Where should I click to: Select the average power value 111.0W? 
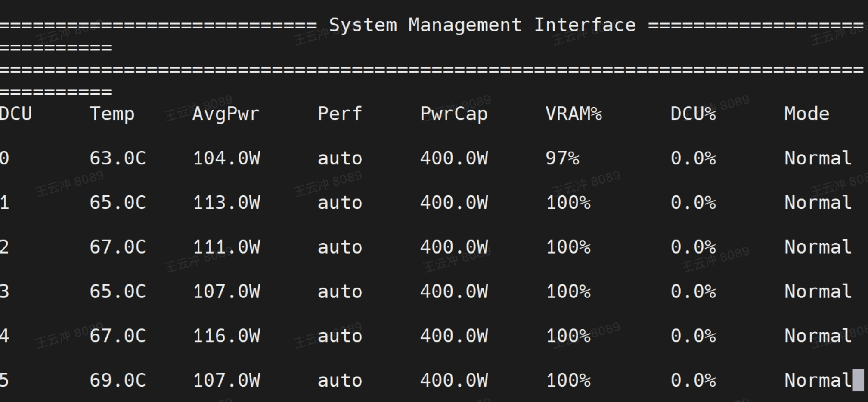click(x=226, y=247)
